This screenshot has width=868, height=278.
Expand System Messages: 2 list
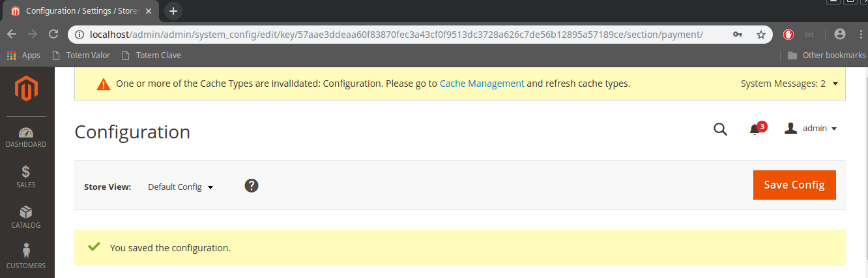point(788,84)
